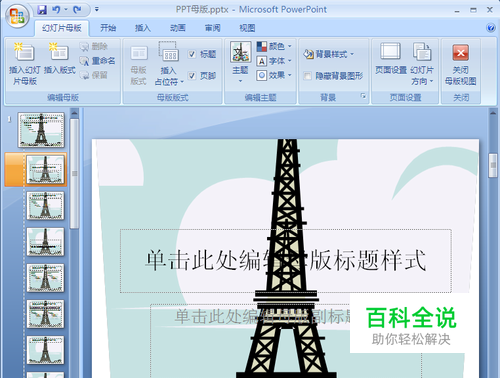This screenshot has height=378, width=500.
Task: Select slide master thumbnail number 1
Action: click(x=41, y=130)
